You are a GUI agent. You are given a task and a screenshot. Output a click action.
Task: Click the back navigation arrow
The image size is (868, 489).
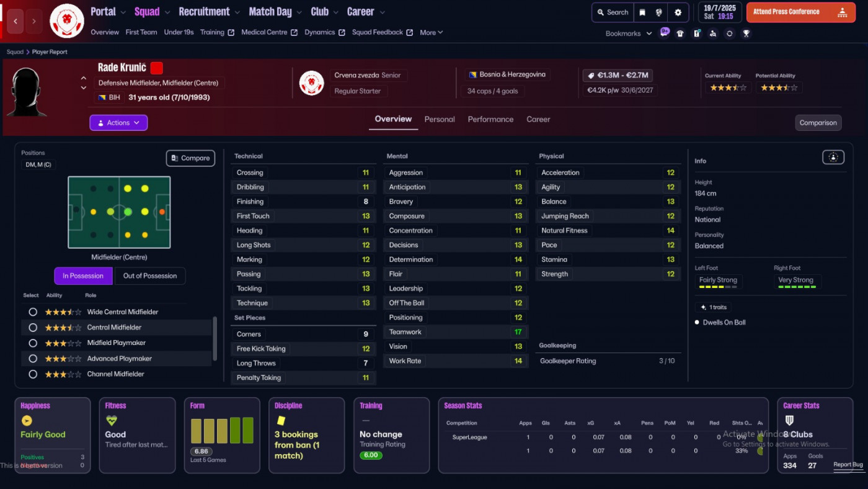pyautogui.click(x=15, y=21)
